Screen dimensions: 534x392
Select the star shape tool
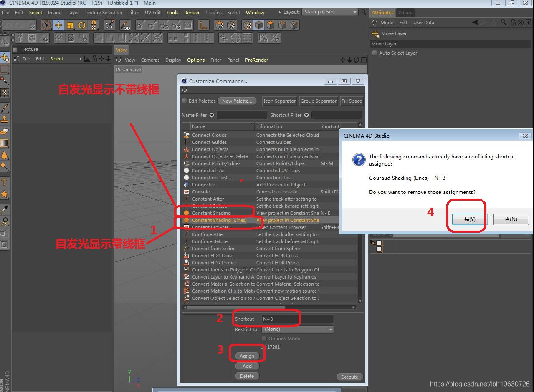[x=5, y=194]
